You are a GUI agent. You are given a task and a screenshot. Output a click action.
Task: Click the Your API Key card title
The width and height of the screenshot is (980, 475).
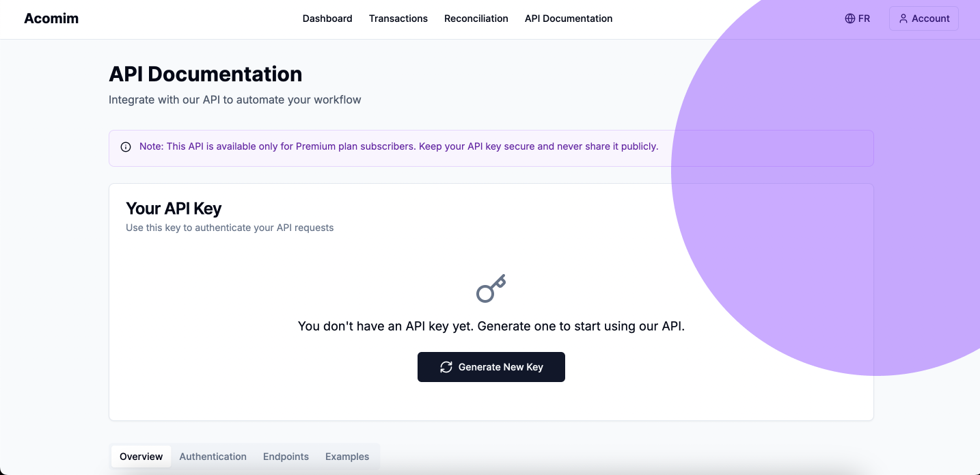[174, 208]
